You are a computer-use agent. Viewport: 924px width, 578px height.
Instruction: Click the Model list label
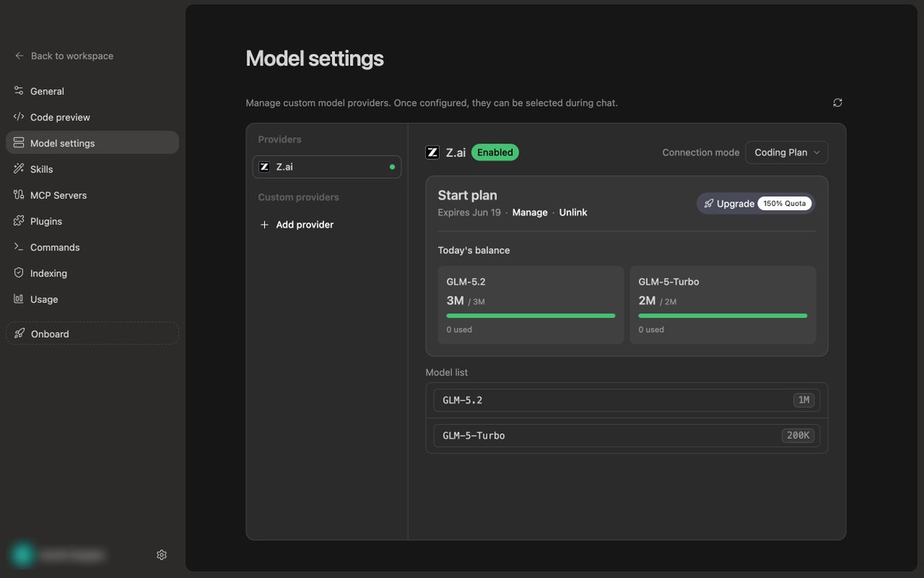point(447,372)
